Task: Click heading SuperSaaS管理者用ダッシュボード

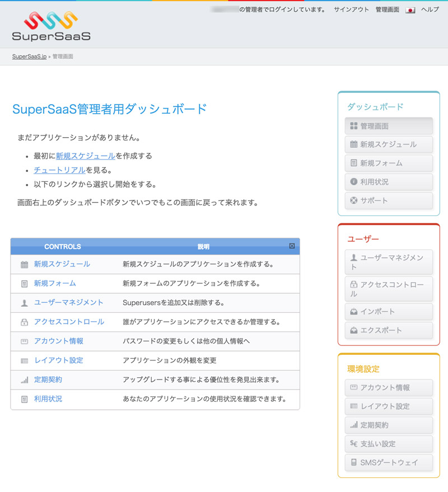Action: pyautogui.click(x=109, y=109)
